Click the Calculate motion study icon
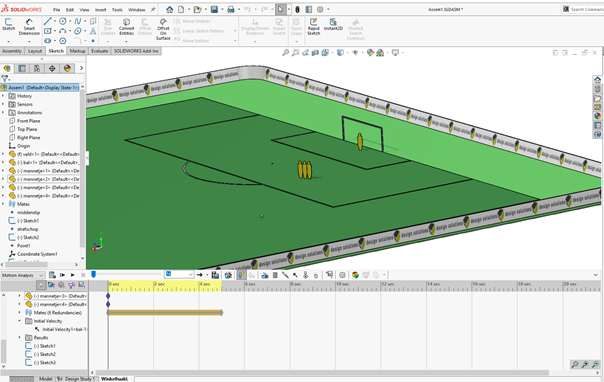 click(x=52, y=275)
